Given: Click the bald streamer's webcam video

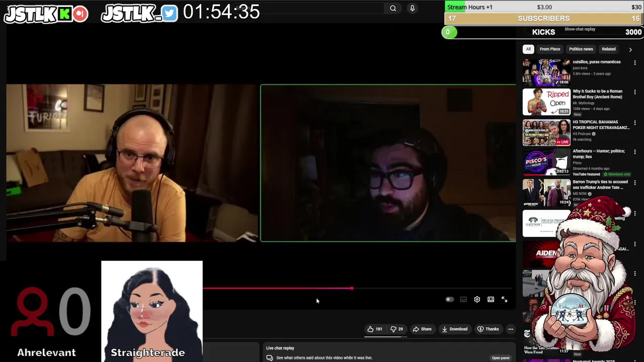Looking at the screenshot, I should [132, 163].
